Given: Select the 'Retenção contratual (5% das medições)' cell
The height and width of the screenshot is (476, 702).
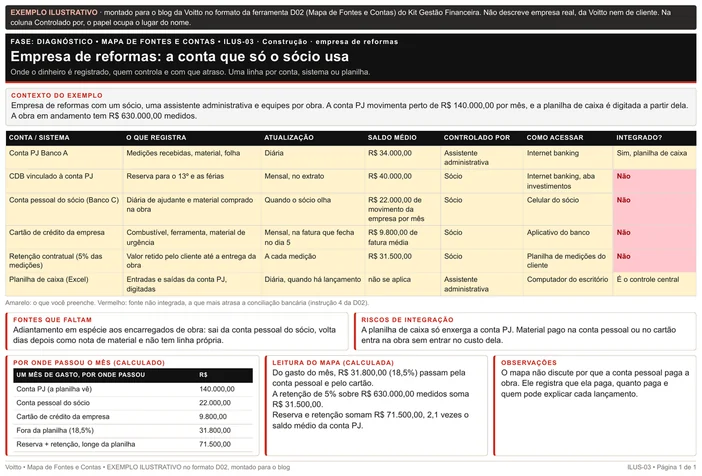Looking at the screenshot, I should pos(64,261).
